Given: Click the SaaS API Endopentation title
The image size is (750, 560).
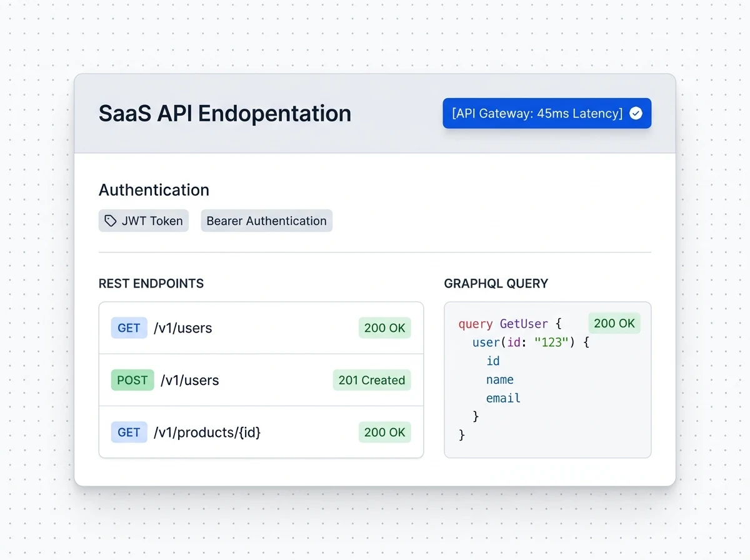Looking at the screenshot, I should pos(225,113).
